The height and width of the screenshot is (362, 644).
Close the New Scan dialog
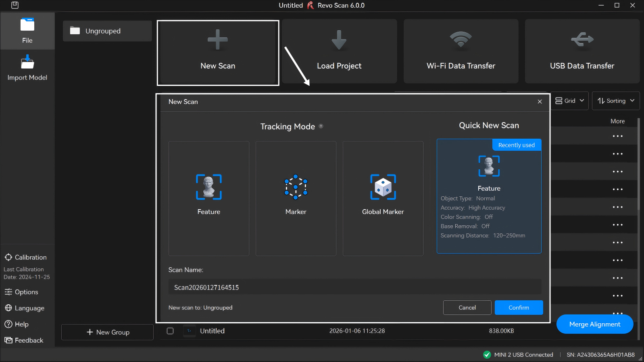(540, 102)
